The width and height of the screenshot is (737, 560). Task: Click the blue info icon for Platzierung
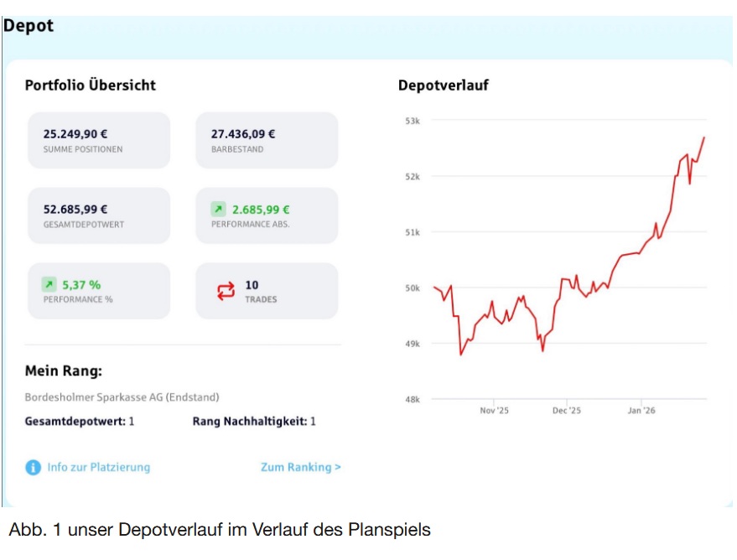(33, 468)
